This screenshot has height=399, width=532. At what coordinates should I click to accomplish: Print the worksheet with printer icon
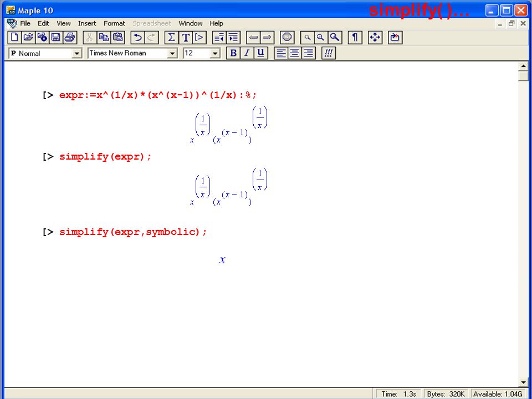click(70, 37)
